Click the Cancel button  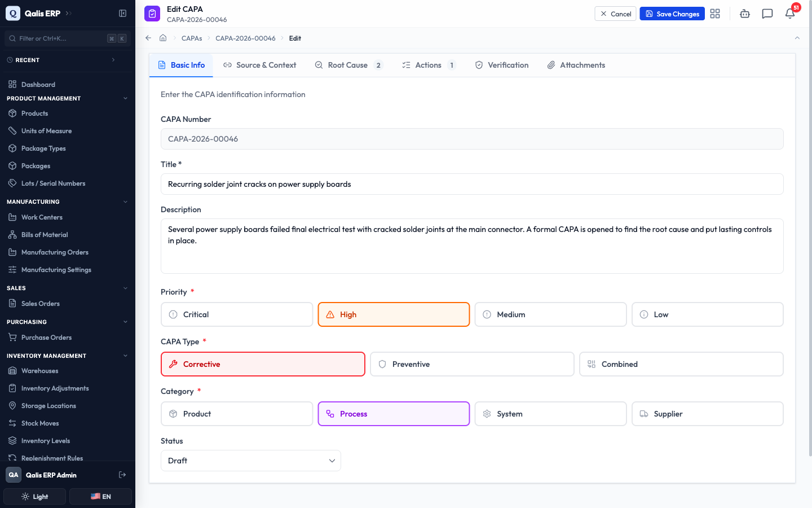pyautogui.click(x=615, y=14)
